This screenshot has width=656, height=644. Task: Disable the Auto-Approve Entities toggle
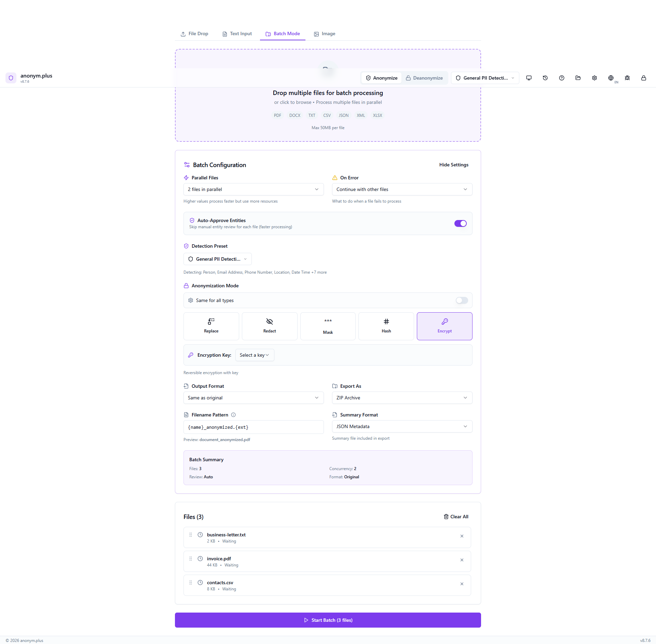tap(460, 223)
